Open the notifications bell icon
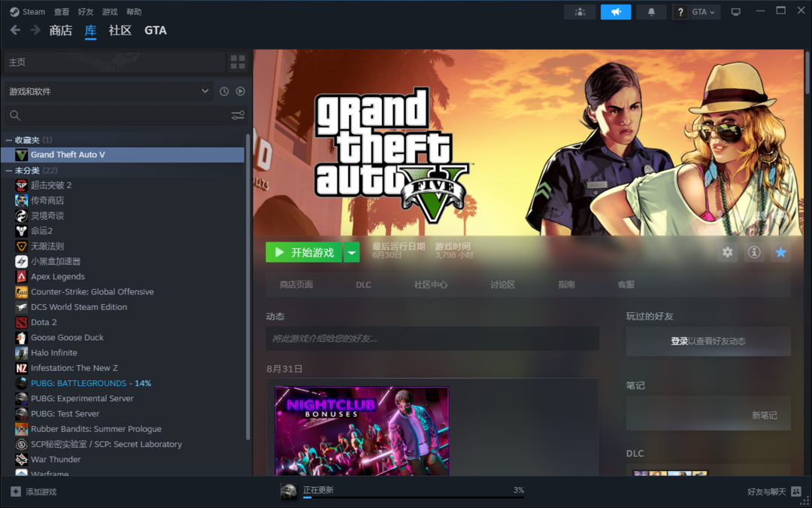 coord(651,12)
